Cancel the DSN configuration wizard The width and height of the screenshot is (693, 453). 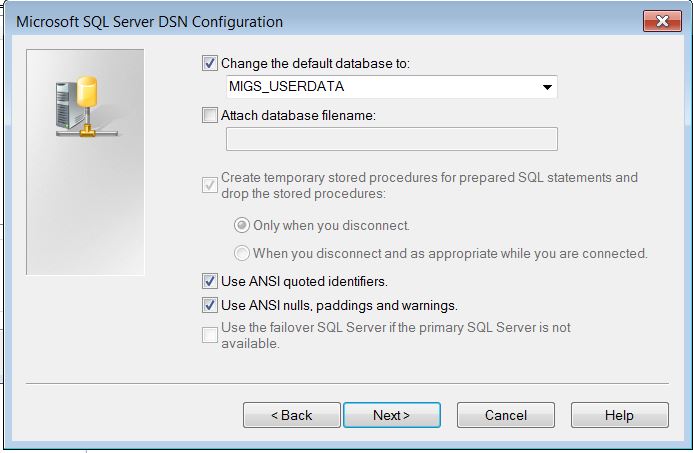(505, 415)
